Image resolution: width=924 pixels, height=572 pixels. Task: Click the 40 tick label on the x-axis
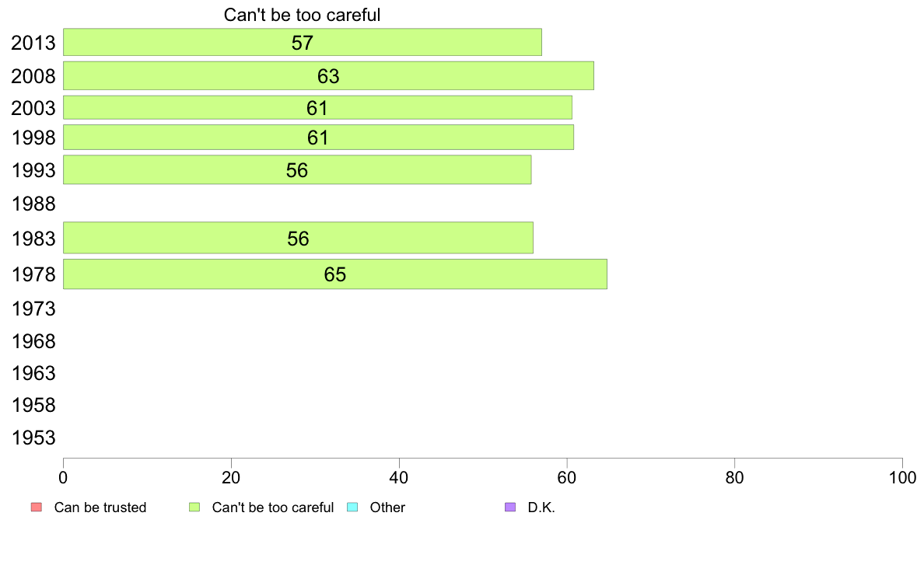[x=399, y=476]
